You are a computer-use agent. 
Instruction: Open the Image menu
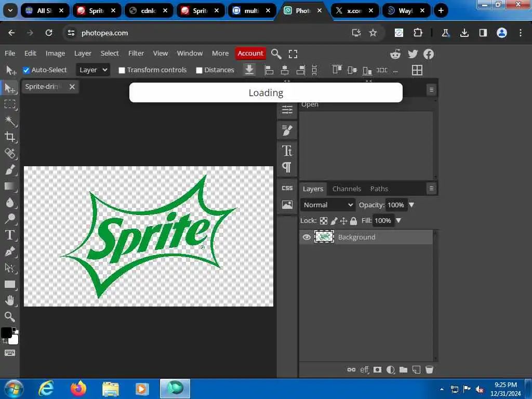[x=55, y=54]
